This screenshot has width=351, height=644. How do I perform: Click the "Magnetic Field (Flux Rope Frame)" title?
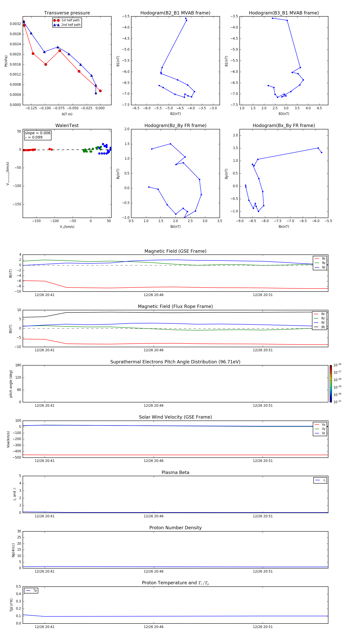pyautogui.click(x=175, y=307)
